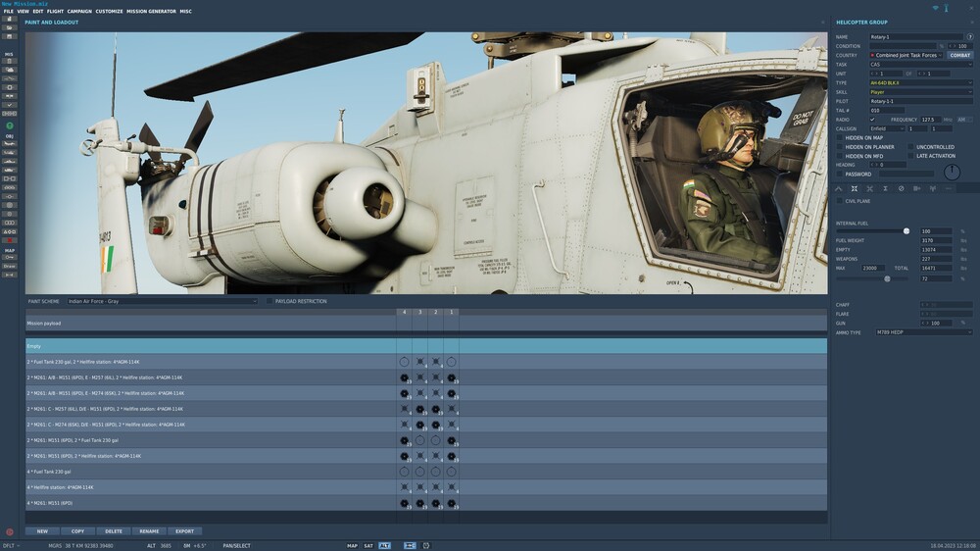Click the NAME input field Rotary-1
Viewport: 980px width, 551px height.
[916, 37]
